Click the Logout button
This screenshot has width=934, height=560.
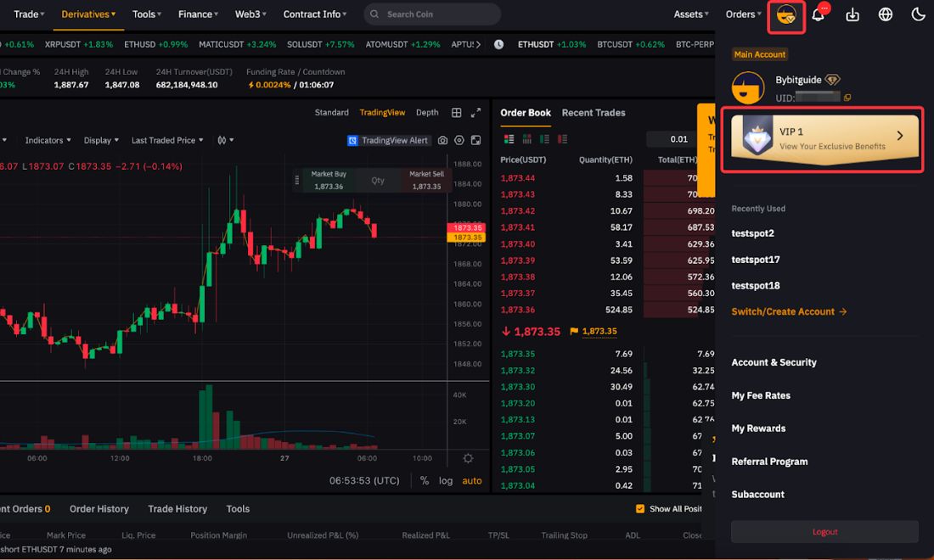(824, 532)
